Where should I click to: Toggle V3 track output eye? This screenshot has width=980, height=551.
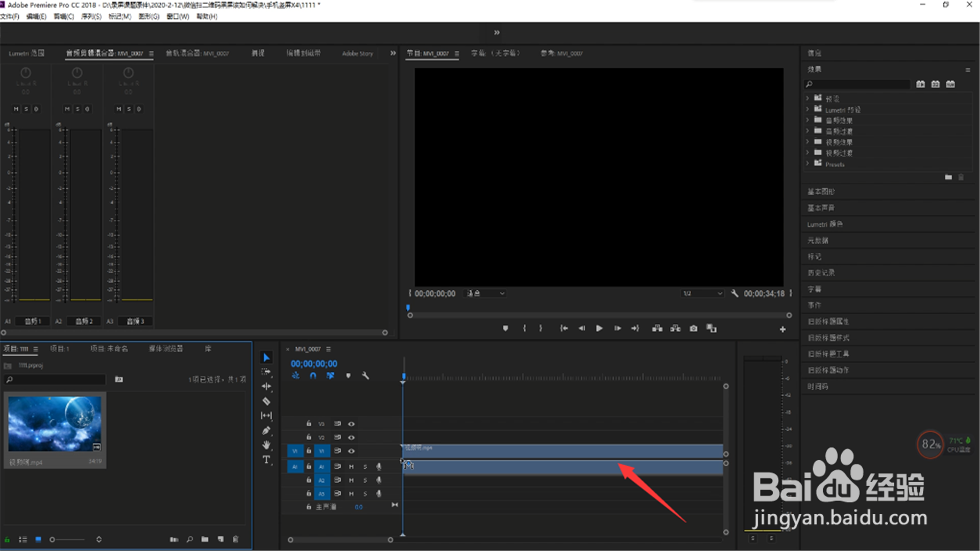pos(351,424)
